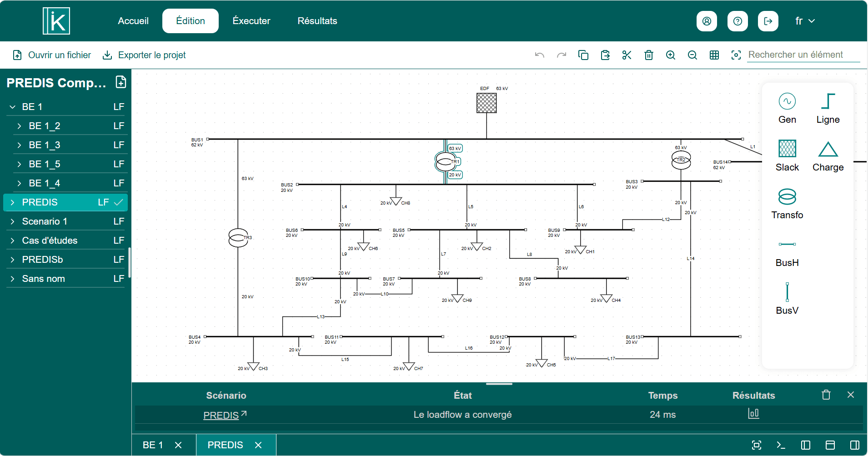Screen dimensions: 868x456
Task: Expand the PREDIS scenario node
Action: point(13,202)
